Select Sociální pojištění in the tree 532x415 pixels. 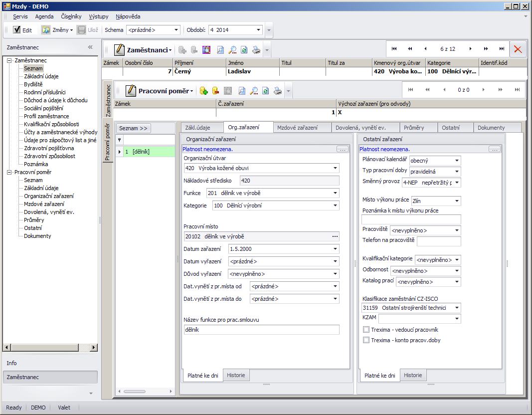click(x=43, y=108)
